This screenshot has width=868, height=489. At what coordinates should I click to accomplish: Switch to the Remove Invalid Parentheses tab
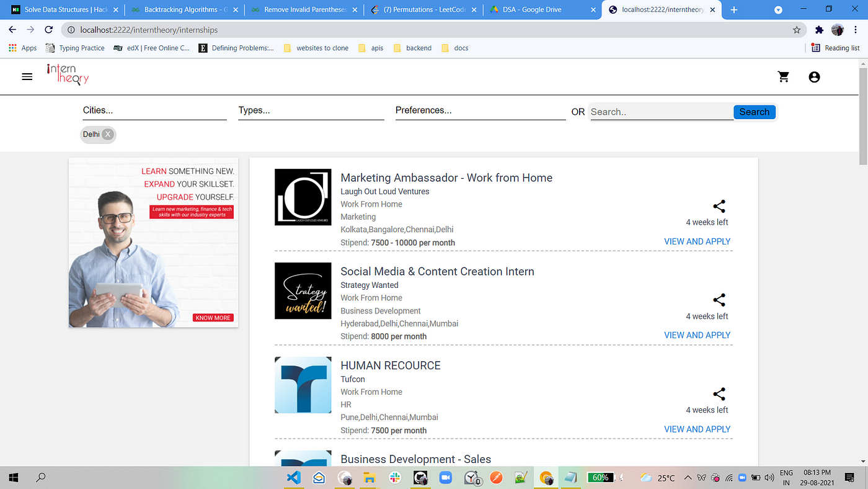point(304,9)
